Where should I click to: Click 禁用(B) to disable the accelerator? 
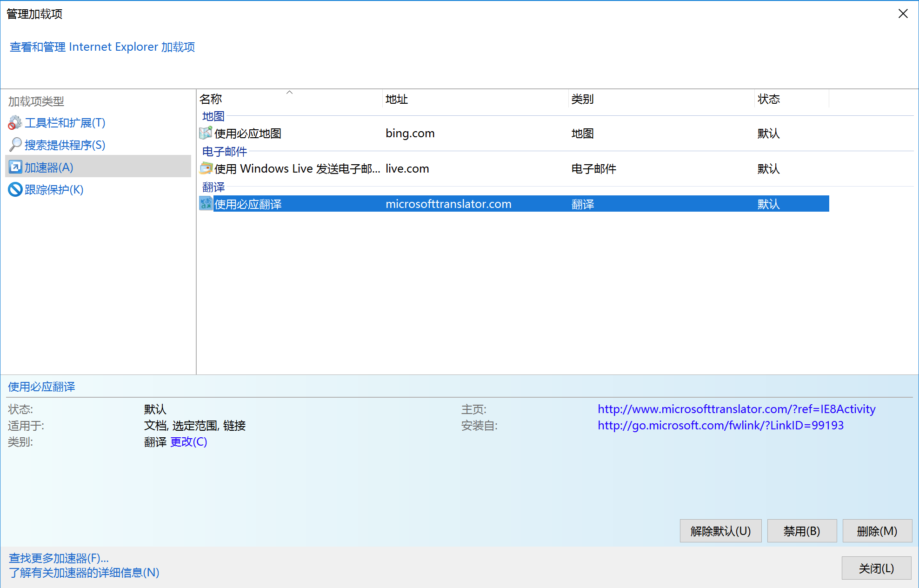[x=801, y=530]
